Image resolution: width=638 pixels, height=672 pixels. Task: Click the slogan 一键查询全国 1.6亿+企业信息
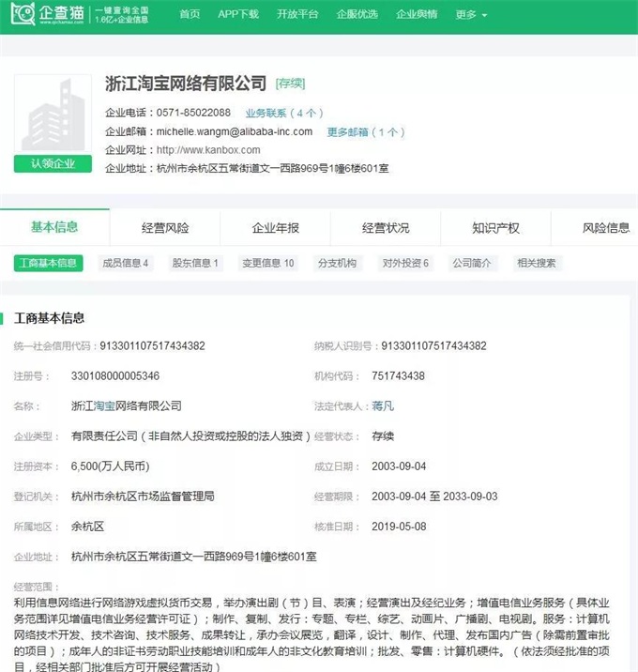122,15
